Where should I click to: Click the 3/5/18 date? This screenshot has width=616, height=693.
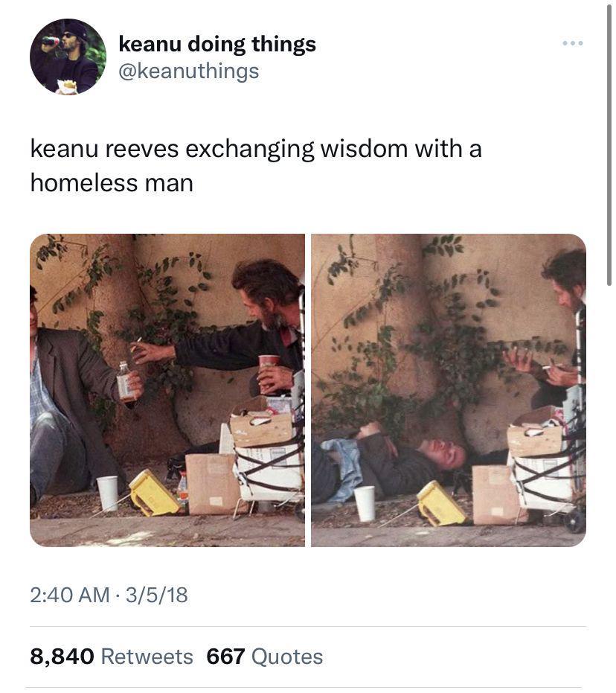click(157, 595)
